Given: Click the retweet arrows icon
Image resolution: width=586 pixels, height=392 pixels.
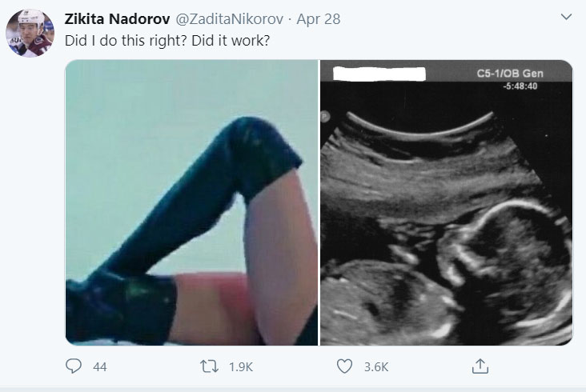Looking at the screenshot, I should click(208, 366).
